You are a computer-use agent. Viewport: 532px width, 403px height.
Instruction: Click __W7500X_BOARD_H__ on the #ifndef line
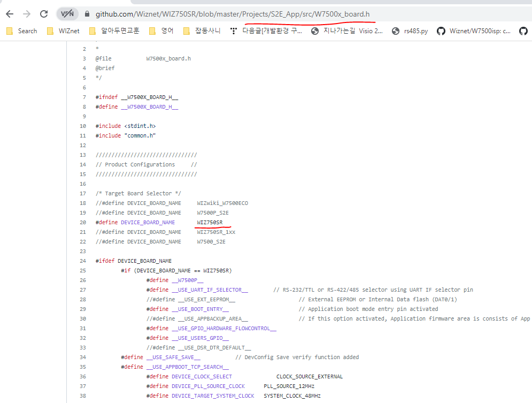tap(149, 97)
